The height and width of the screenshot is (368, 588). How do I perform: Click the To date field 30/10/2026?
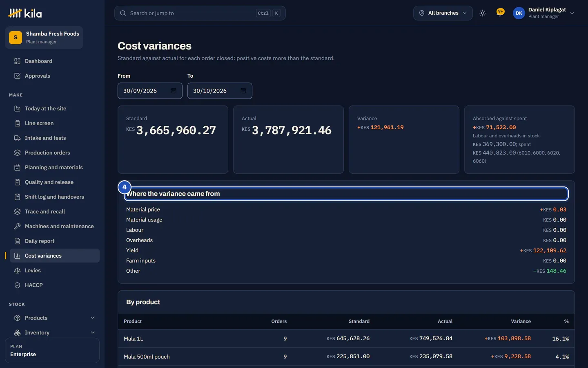tap(220, 91)
